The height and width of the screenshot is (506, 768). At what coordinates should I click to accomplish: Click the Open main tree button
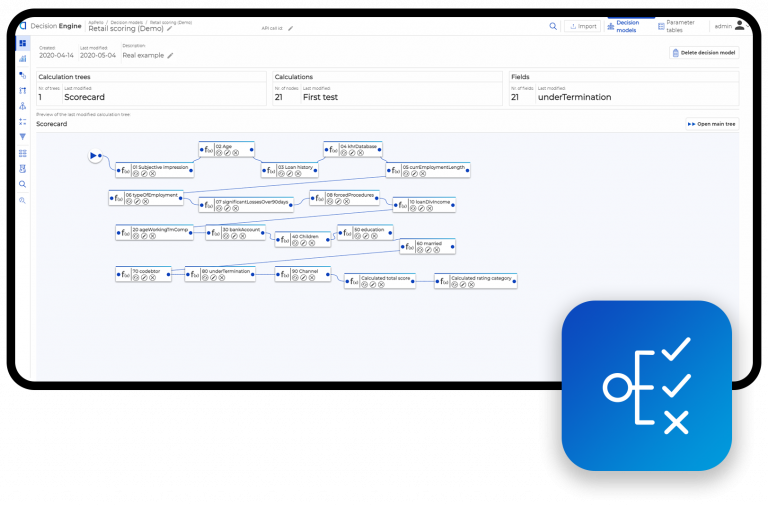711,124
